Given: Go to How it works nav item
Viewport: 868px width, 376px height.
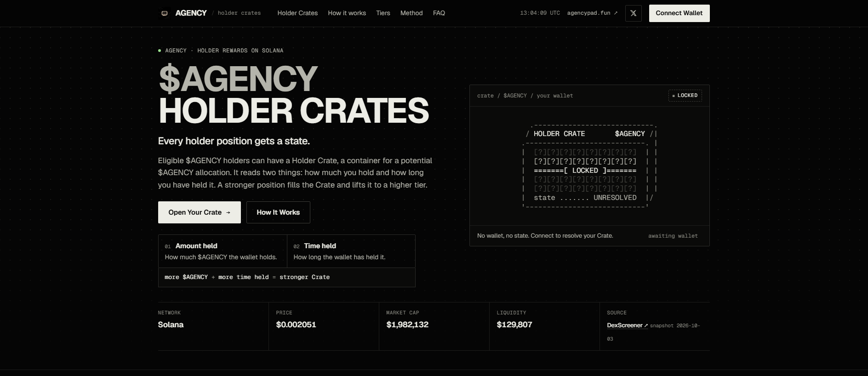Looking at the screenshot, I should pos(347,13).
